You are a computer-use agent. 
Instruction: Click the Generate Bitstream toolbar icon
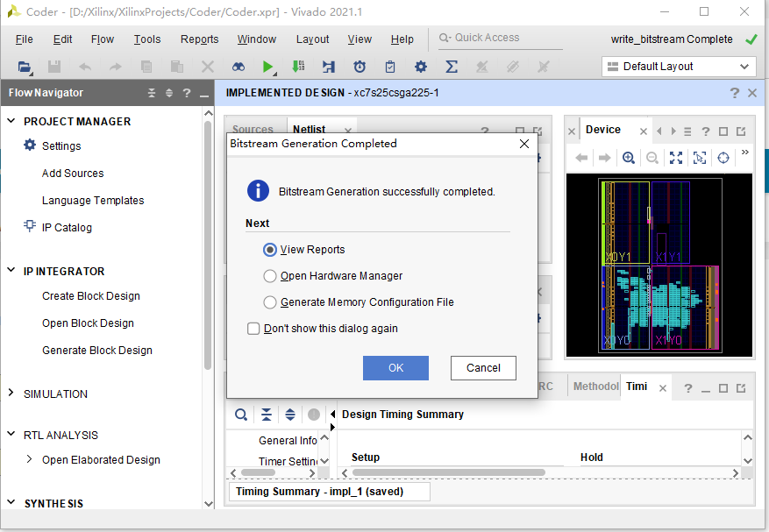tap(298, 67)
